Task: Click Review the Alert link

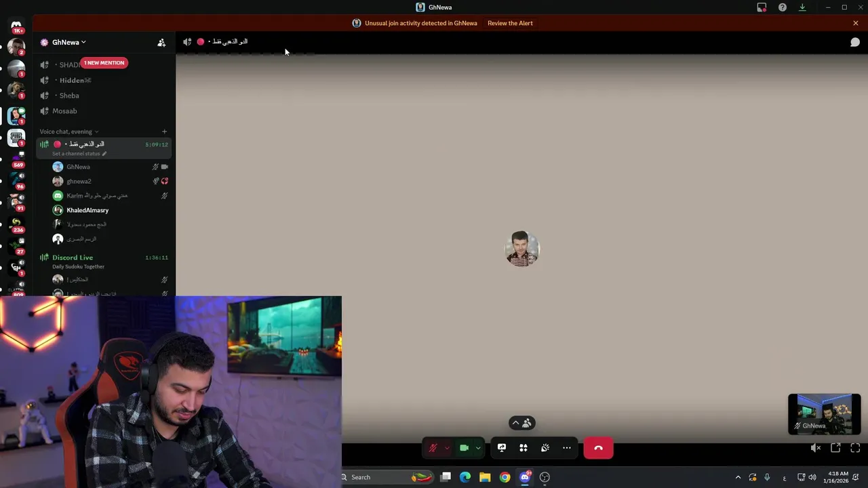Action: [x=510, y=23]
